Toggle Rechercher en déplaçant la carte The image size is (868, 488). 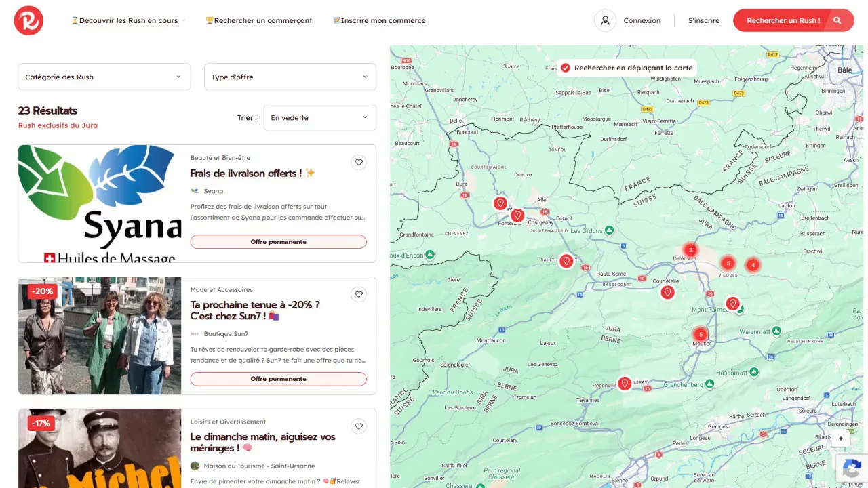point(566,68)
